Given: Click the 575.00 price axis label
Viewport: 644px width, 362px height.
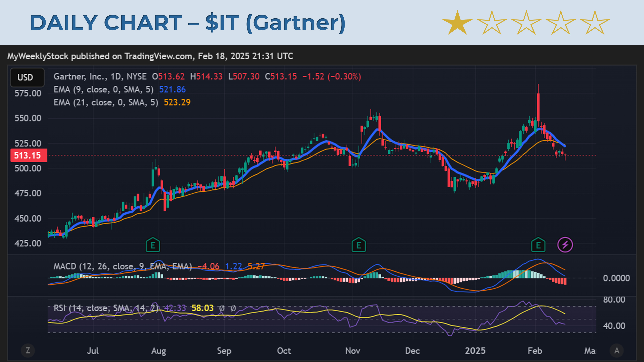Looking at the screenshot, I should 28,93.
